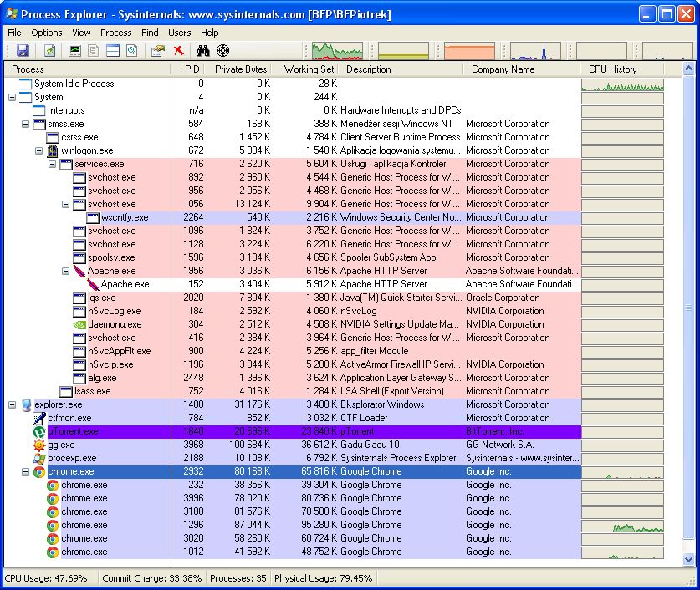Click the winlogon.exe process icon
Image resolution: width=700 pixels, height=590 pixels.
[x=53, y=150]
